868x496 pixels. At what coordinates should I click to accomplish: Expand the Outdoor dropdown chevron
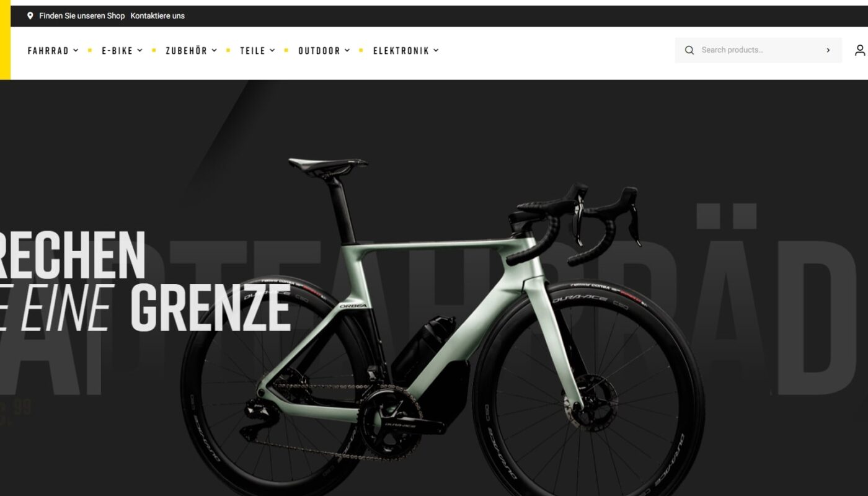click(347, 50)
